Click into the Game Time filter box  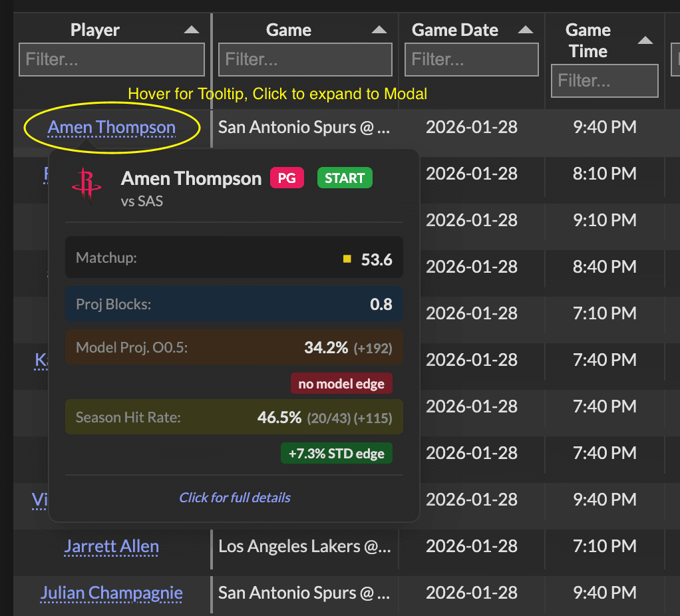604,80
